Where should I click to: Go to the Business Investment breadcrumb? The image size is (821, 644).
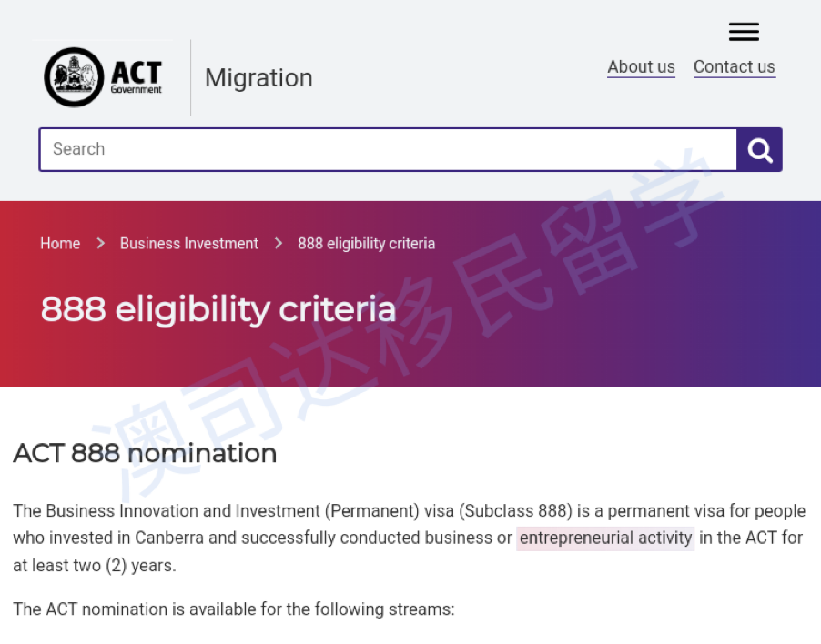(188, 243)
